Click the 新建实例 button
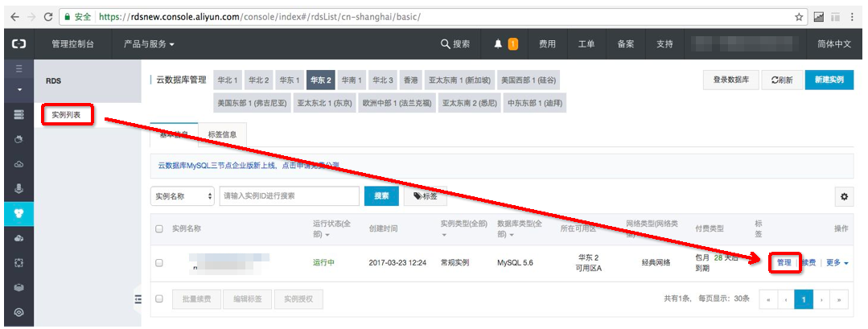Viewport: 868px width, 329px height. tap(829, 80)
